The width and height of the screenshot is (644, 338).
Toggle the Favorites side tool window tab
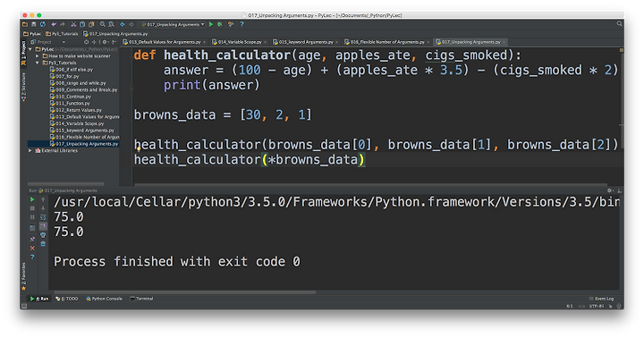pos(23,276)
